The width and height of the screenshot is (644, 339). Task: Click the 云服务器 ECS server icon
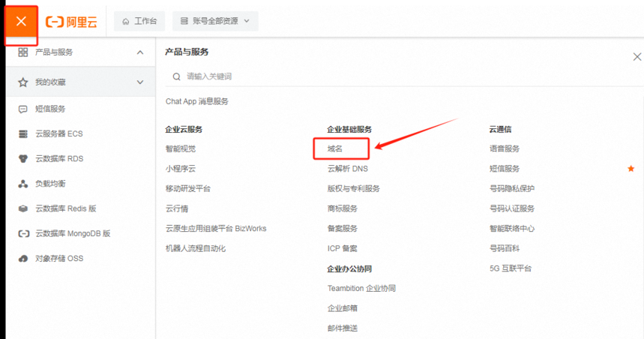tap(23, 134)
